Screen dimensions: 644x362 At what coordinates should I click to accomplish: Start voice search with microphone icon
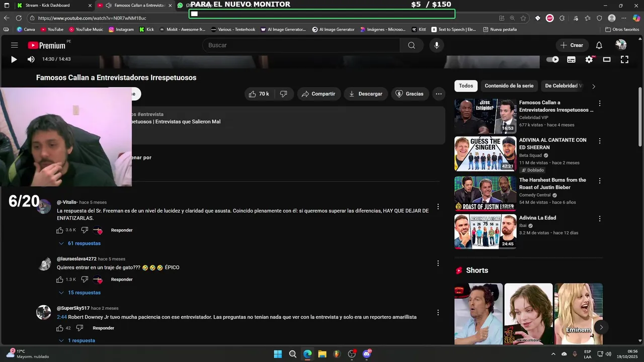tap(436, 45)
